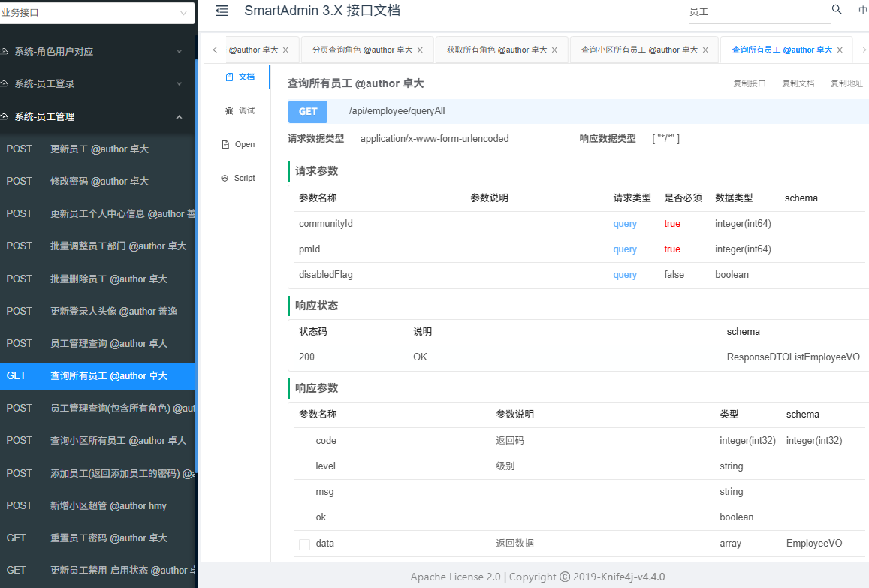This screenshot has width=869, height=588.
Task: Switch to the Open tab
Action: click(238, 145)
